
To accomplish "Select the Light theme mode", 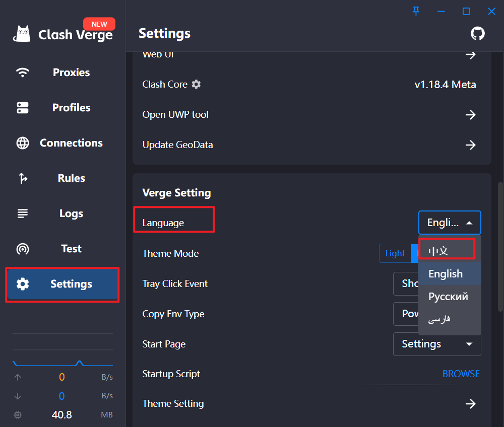I will click(x=395, y=253).
